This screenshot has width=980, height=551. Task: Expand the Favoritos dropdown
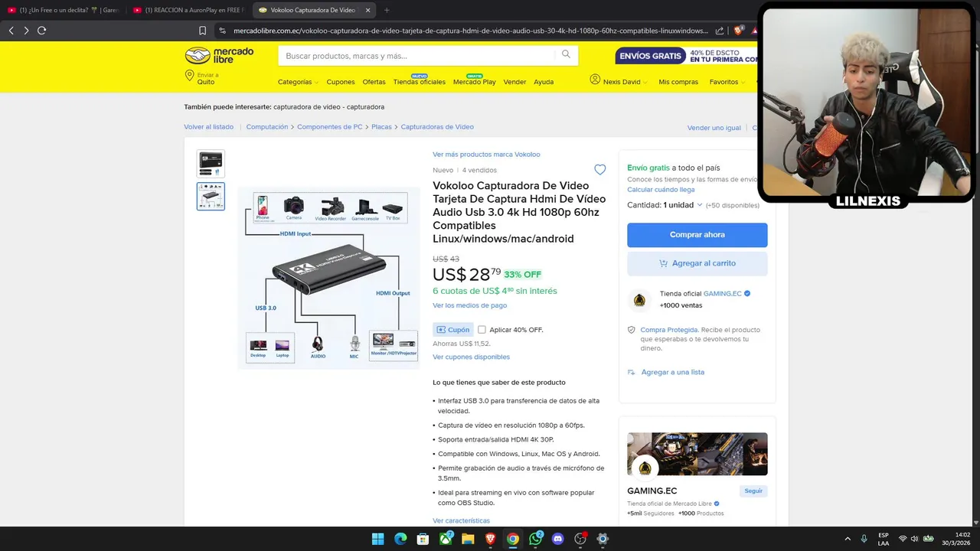pos(727,82)
